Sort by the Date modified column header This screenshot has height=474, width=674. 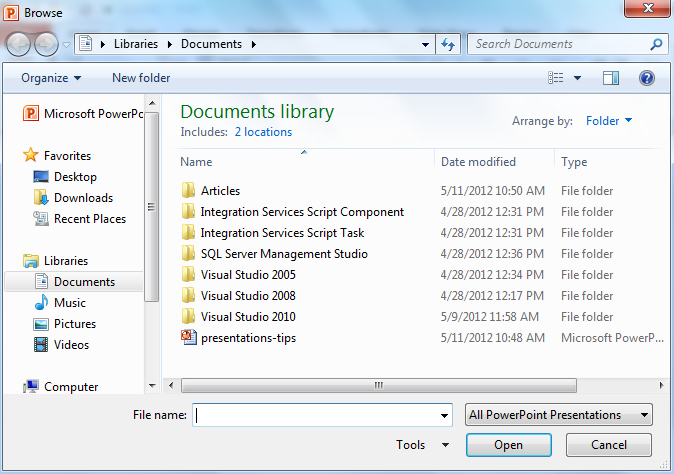[x=478, y=162]
